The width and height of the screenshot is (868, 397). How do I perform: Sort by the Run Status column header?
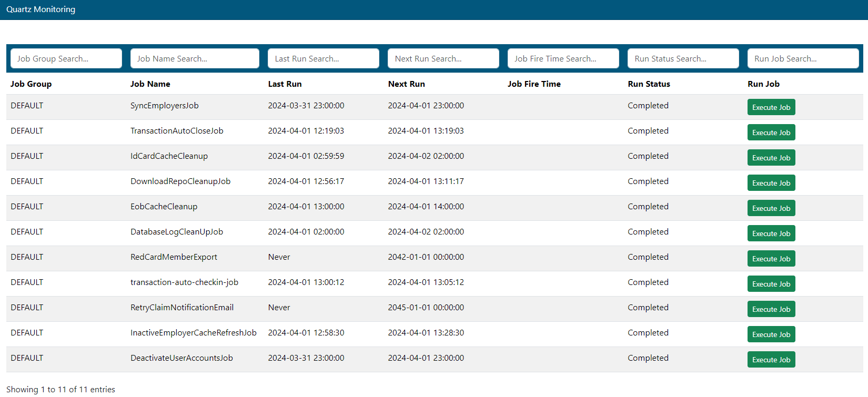coord(649,84)
